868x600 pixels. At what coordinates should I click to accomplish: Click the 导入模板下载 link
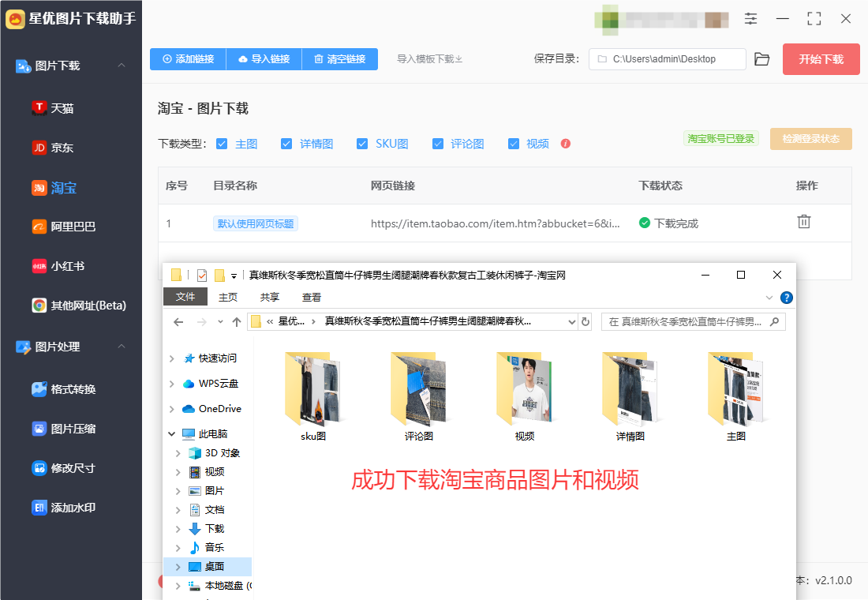pyautogui.click(x=429, y=58)
